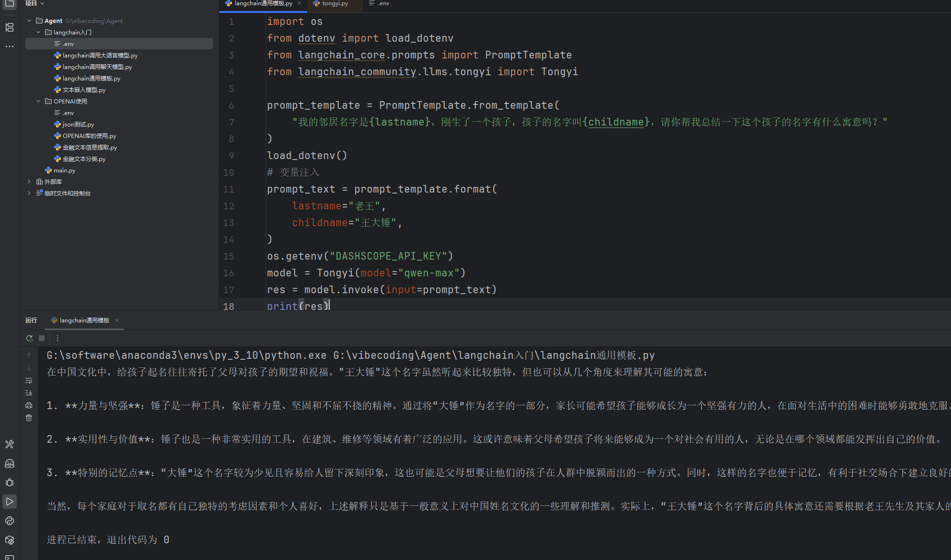Close the langchain通用模板 run tab
The height and width of the screenshot is (560, 951).
click(117, 320)
